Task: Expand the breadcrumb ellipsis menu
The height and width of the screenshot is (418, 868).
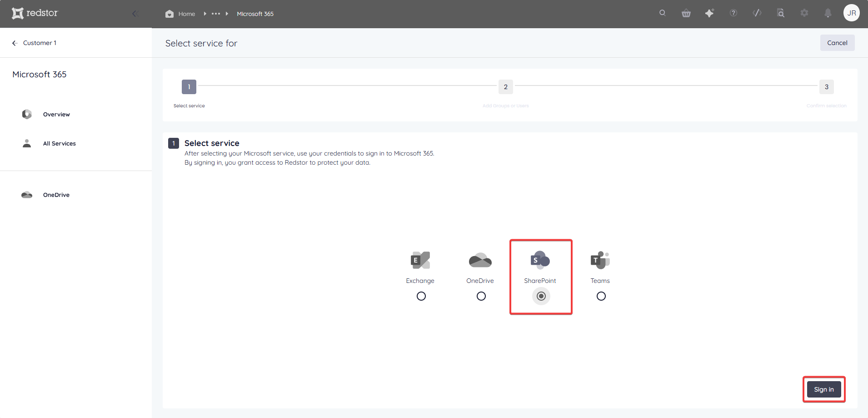Action: 216,14
